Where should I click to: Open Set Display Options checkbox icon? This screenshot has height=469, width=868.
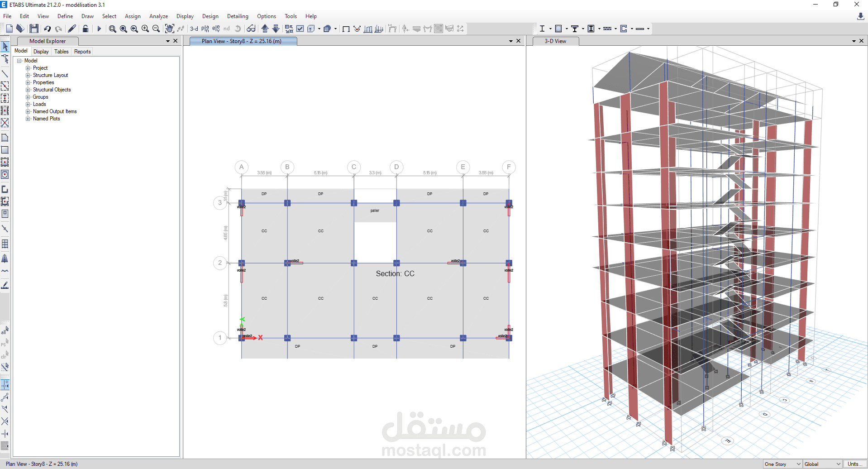(300, 29)
